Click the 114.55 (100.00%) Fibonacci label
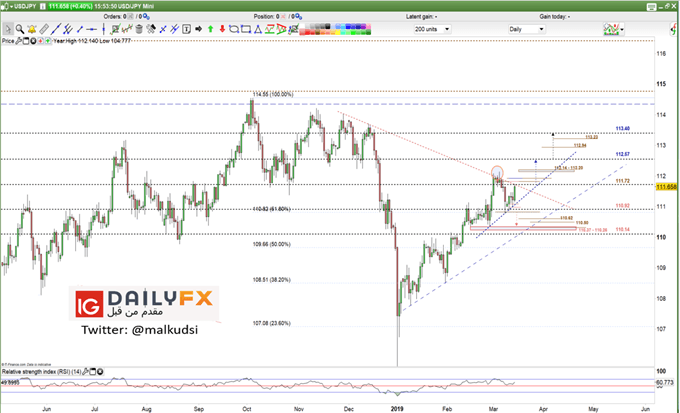The width and height of the screenshot is (680, 413). click(273, 94)
